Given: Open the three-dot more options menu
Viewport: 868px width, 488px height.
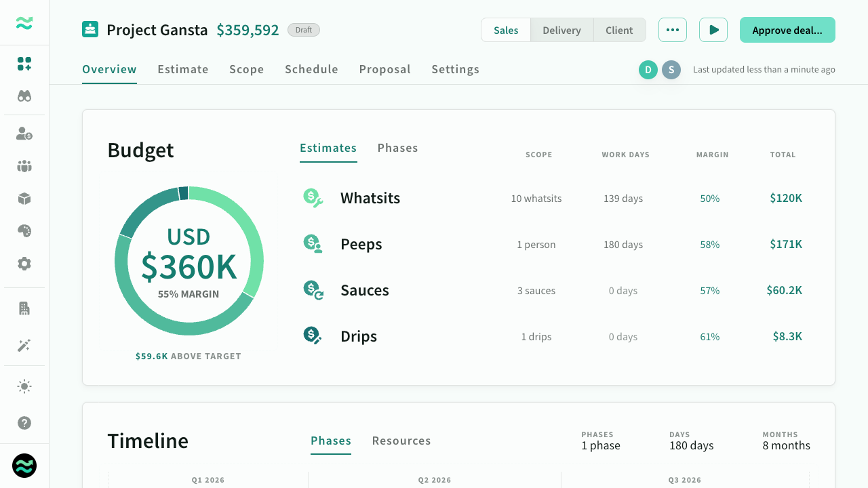Looking at the screenshot, I should (x=673, y=30).
